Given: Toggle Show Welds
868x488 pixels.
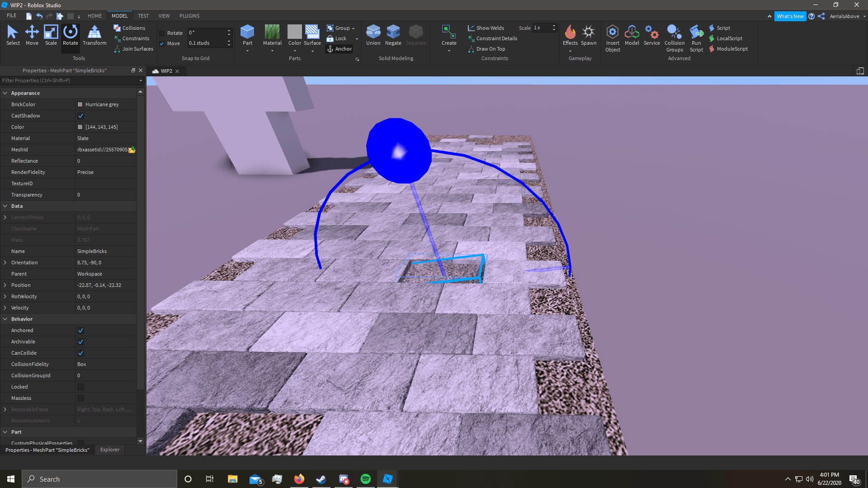Looking at the screenshot, I should [x=486, y=28].
